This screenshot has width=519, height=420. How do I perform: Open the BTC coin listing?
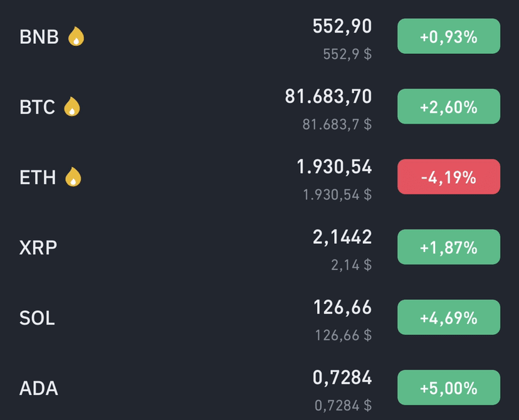(259, 106)
